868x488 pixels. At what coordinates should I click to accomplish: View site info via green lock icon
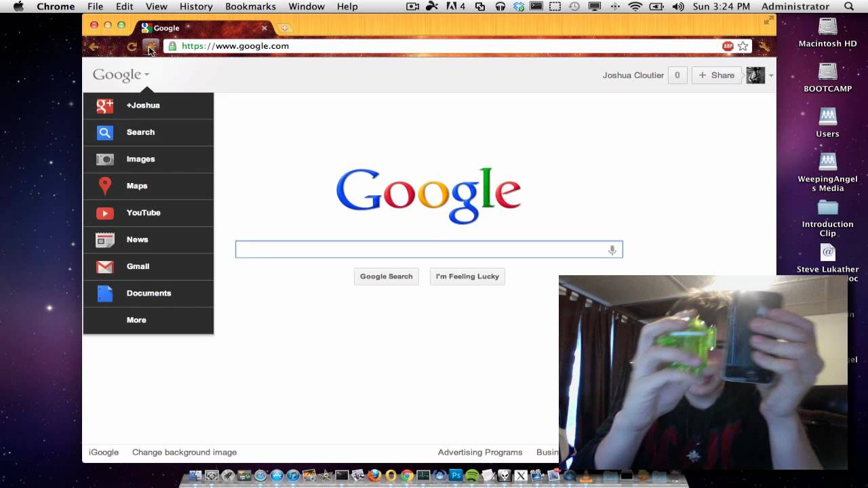pos(172,46)
